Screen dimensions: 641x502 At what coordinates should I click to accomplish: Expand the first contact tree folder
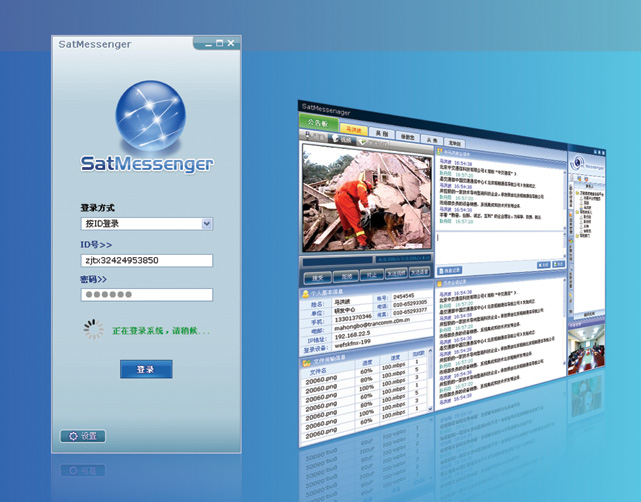577,193
